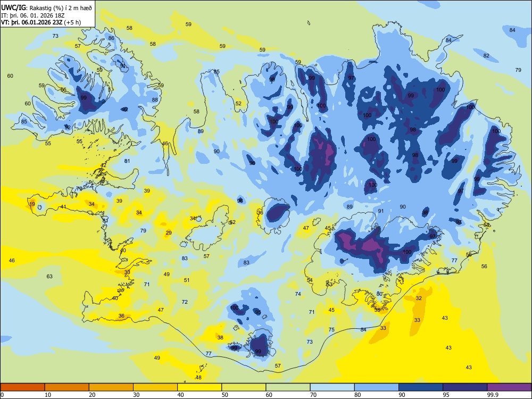Click the dark orange 0–10 legend swatch
The width and height of the screenshot is (532, 399).
point(22,387)
